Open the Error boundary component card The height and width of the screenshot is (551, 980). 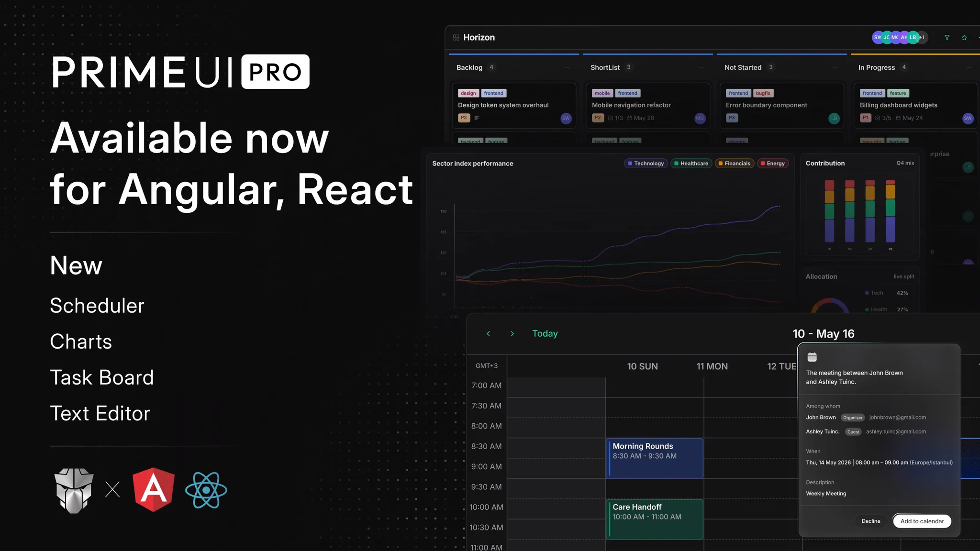(x=782, y=106)
